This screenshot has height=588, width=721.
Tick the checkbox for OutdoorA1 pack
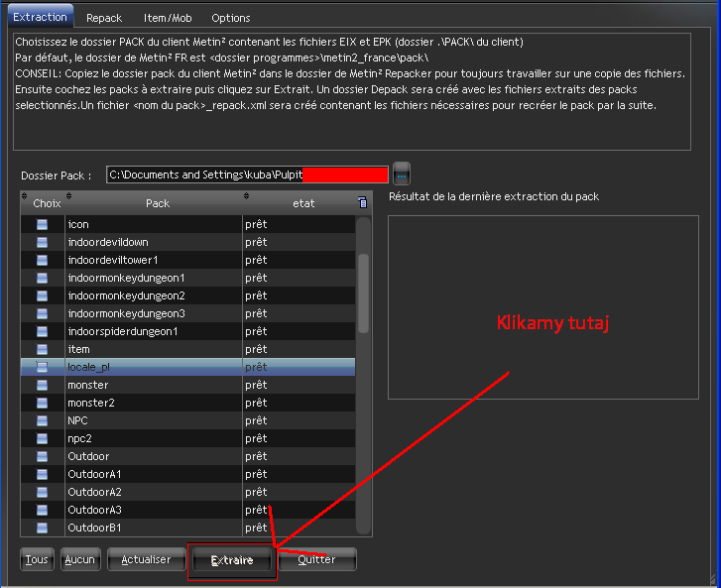(x=42, y=474)
